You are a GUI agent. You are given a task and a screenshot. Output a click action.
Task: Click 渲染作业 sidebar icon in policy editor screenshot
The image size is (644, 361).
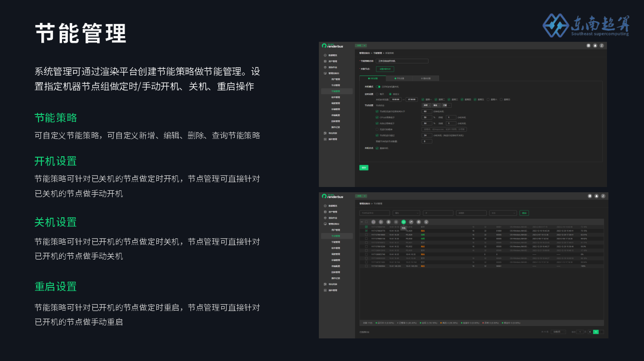click(x=325, y=67)
